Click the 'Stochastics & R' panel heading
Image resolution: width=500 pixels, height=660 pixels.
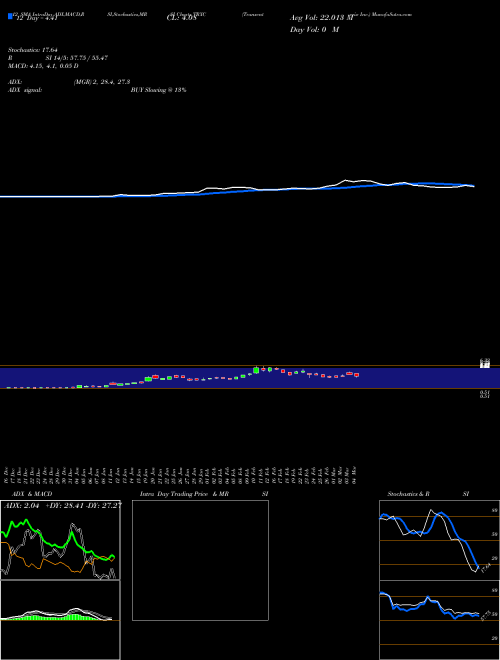click(408, 494)
